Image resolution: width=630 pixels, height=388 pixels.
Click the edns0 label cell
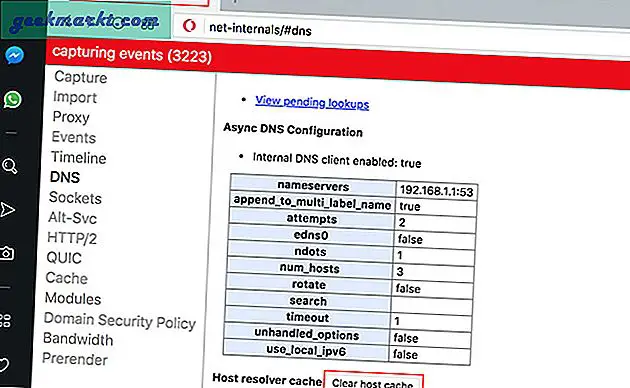point(311,235)
